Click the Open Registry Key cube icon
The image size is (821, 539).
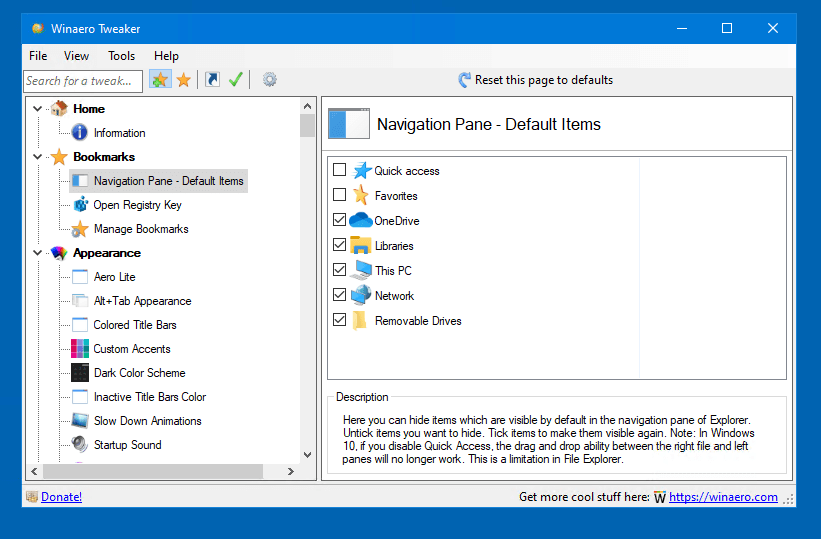81,205
